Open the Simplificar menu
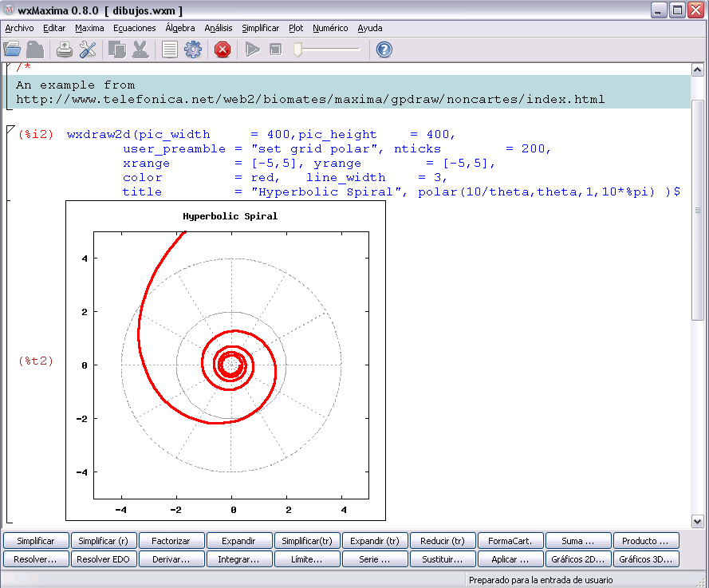The image size is (709, 588). pos(261,28)
